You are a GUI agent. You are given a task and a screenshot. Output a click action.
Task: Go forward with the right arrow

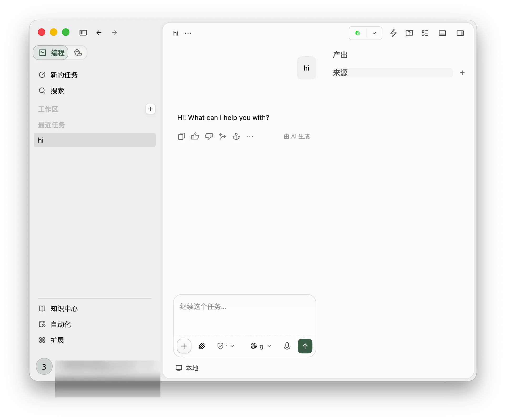pyautogui.click(x=115, y=33)
